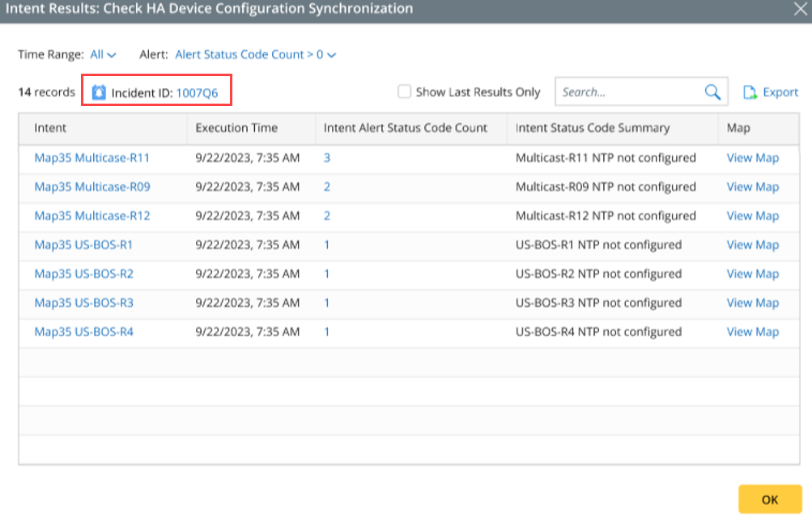Open the Map35 Multicase-R11 intent
The height and width of the screenshot is (519, 812).
coord(91,158)
